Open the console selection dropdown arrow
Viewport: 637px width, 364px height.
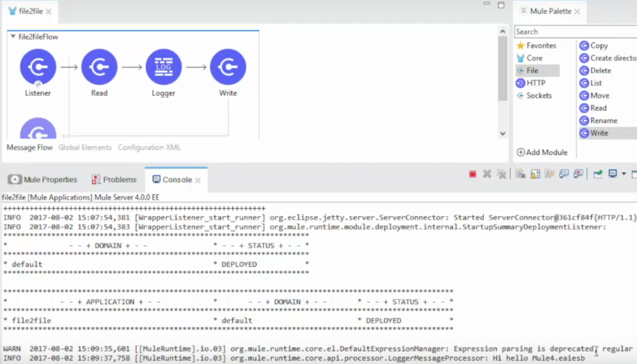point(624,174)
